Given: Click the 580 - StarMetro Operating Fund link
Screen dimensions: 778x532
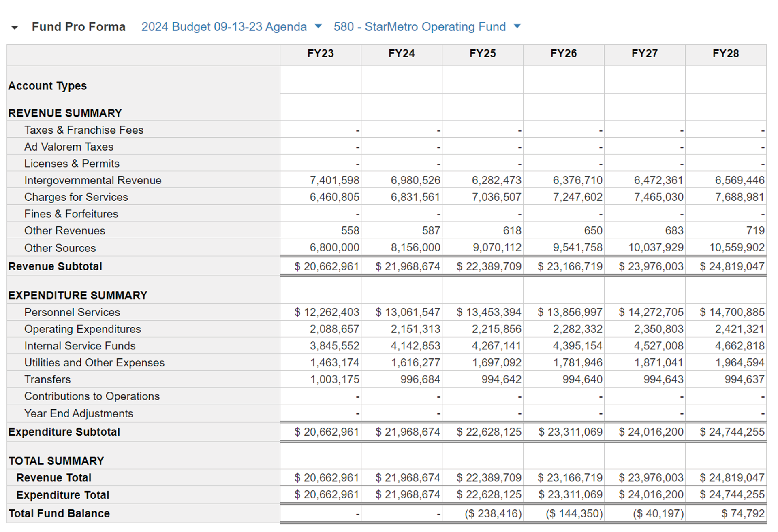Looking at the screenshot, I should 419,27.
